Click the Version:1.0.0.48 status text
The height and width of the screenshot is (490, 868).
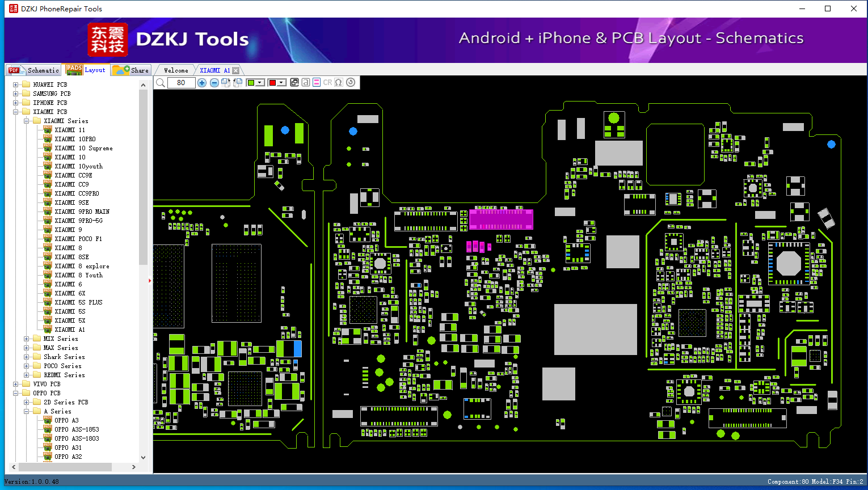(32, 481)
